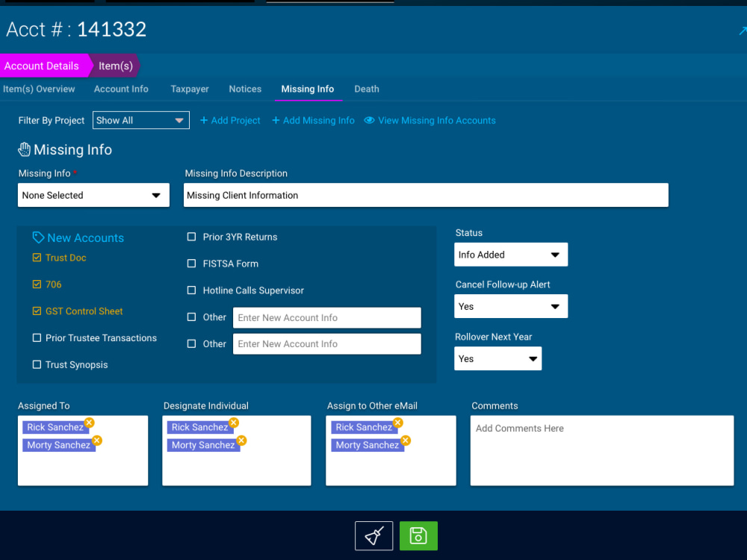The image size is (747, 560).
Task: Click the hand icon beside Missing Info heading
Action: (x=25, y=149)
